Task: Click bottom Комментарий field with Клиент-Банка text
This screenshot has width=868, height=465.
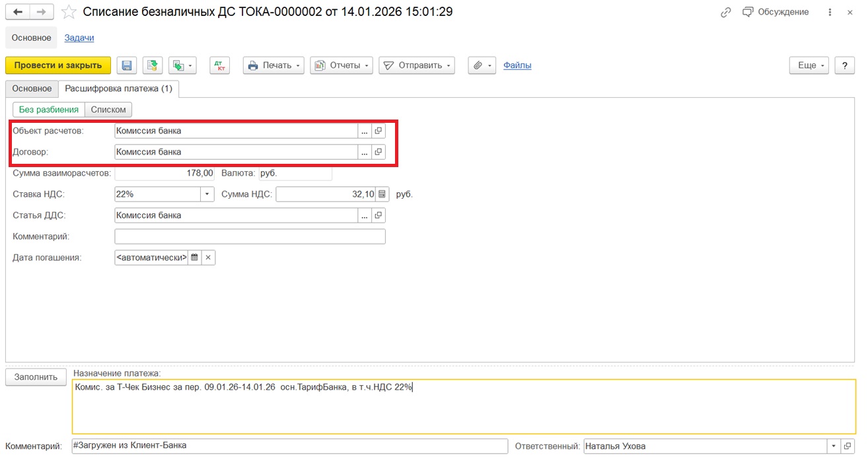Action: tap(290, 446)
